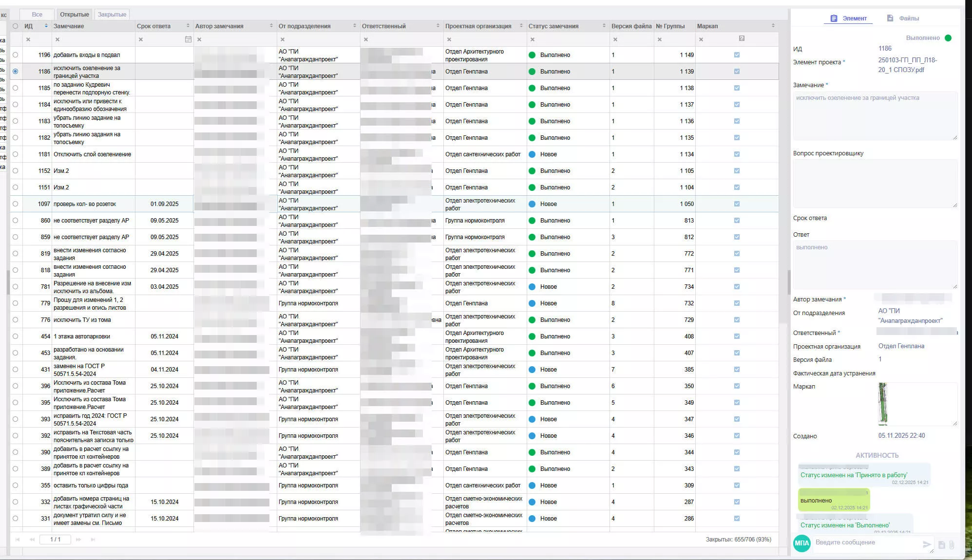Click the paperclip attach file icon
This screenshot has height=560, width=972.
[x=952, y=545]
